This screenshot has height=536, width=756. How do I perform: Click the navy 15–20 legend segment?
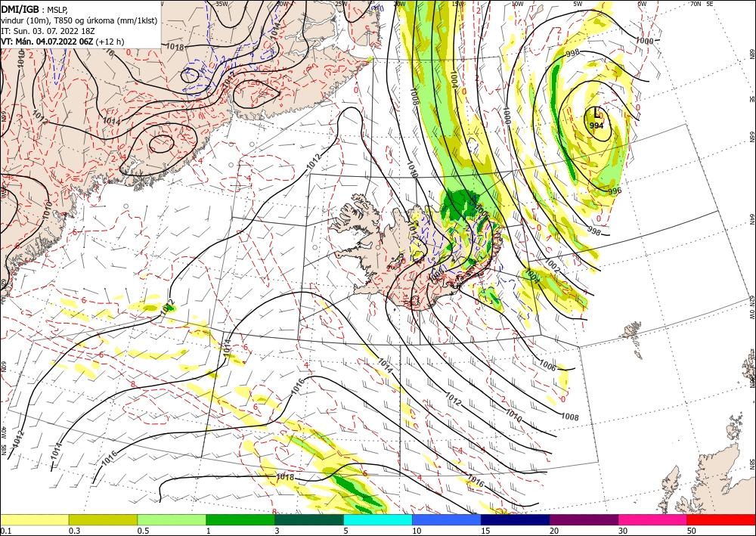(516, 519)
